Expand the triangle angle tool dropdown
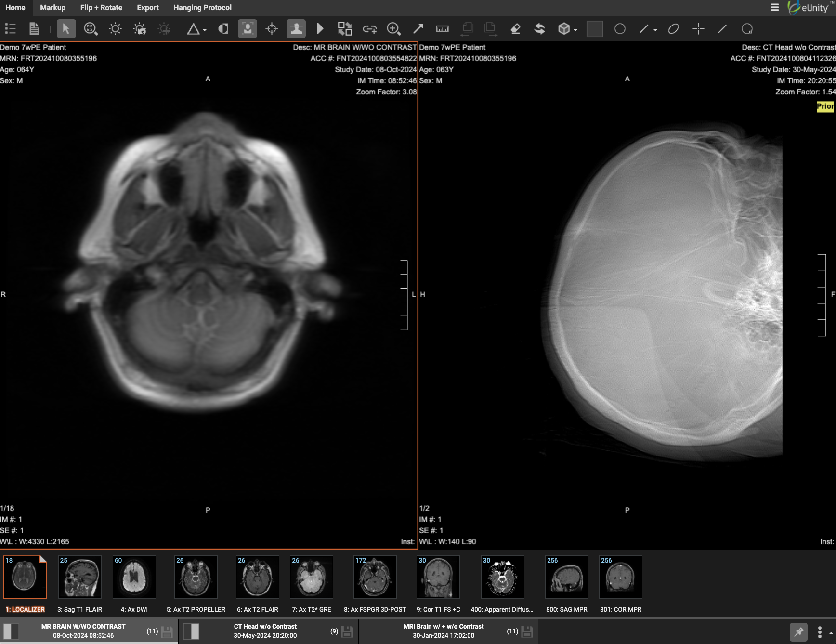 click(x=205, y=30)
